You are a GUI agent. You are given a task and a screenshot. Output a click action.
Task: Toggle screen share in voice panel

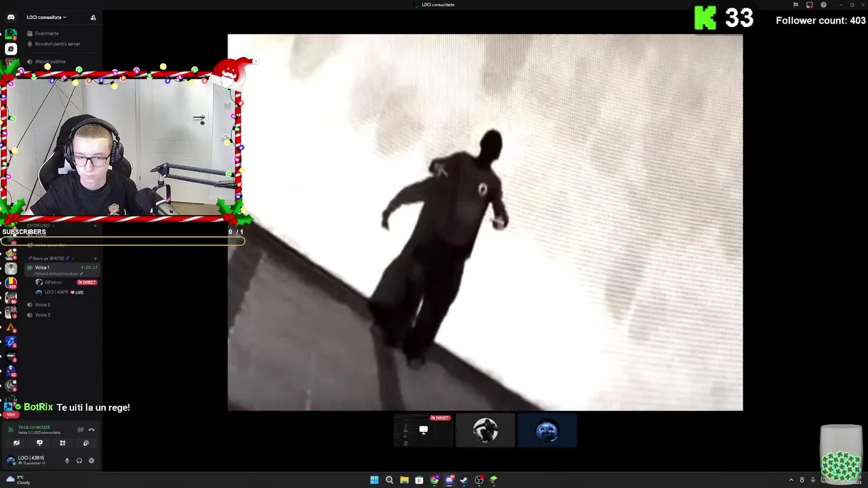(39, 443)
